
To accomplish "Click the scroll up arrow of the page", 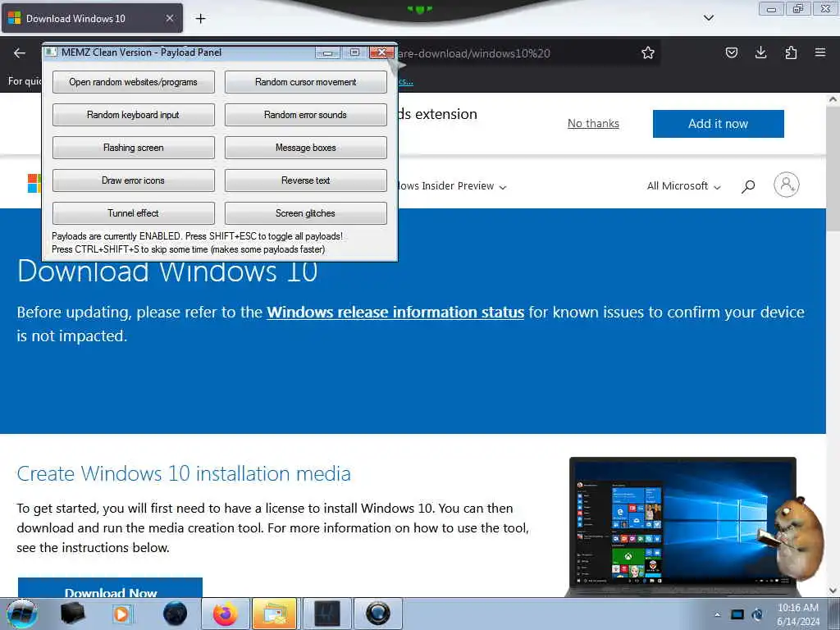I will click(x=833, y=99).
